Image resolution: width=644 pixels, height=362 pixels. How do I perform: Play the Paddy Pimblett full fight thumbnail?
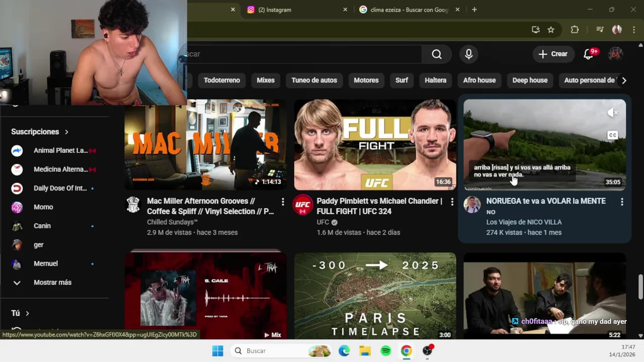[x=375, y=145]
